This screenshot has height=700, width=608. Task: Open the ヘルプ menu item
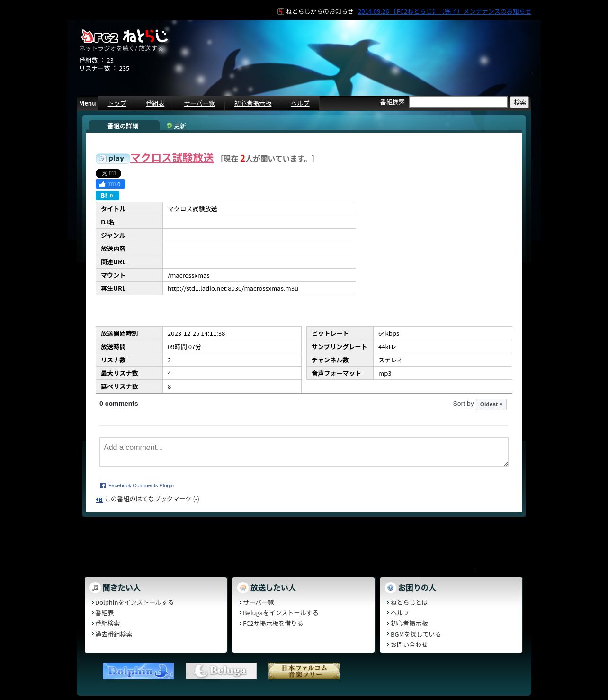[x=300, y=103]
